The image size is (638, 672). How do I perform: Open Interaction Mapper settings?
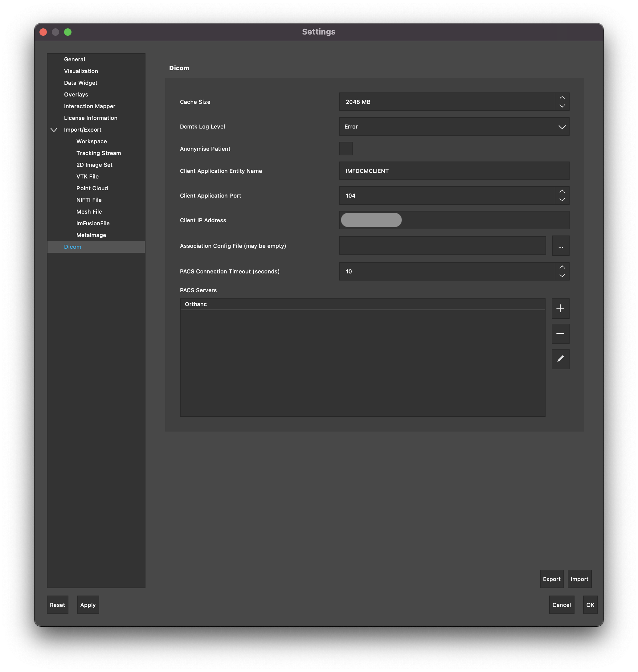pos(89,106)
